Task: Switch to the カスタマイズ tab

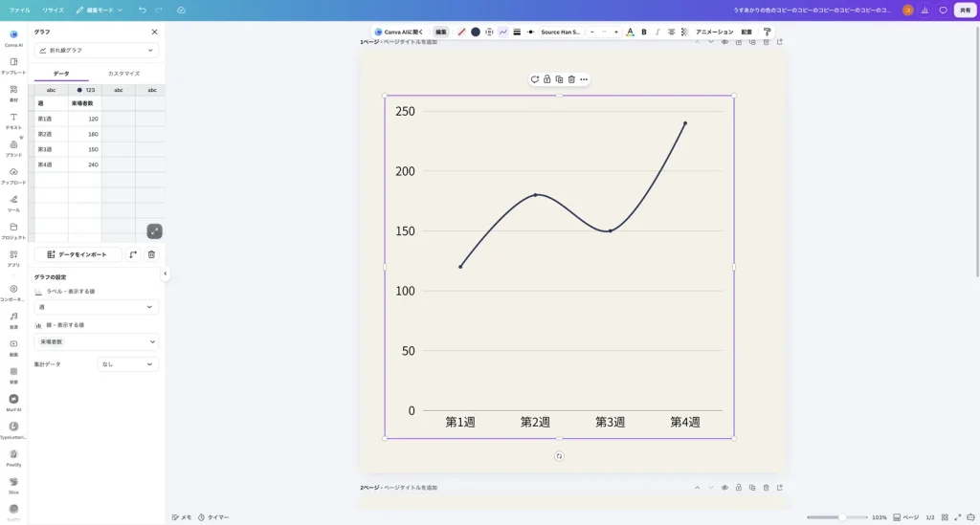Action: click(x=123, y=74)
